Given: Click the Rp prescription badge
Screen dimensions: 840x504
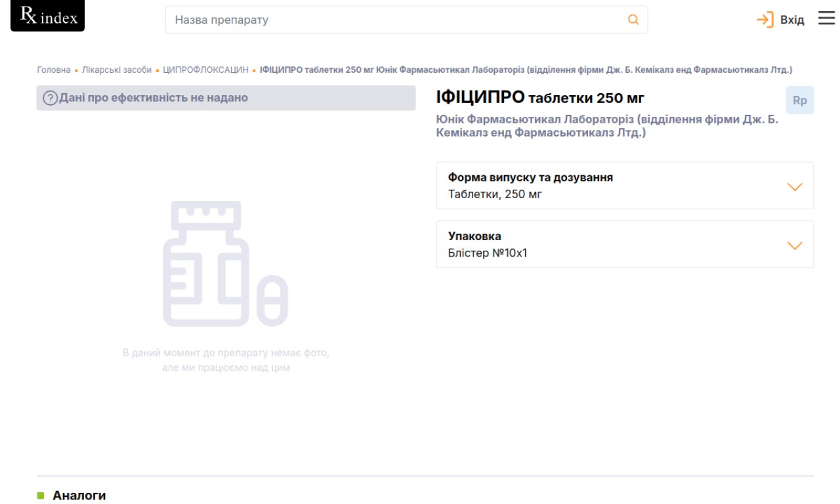Looking at the screenshot, I should 800,100.
